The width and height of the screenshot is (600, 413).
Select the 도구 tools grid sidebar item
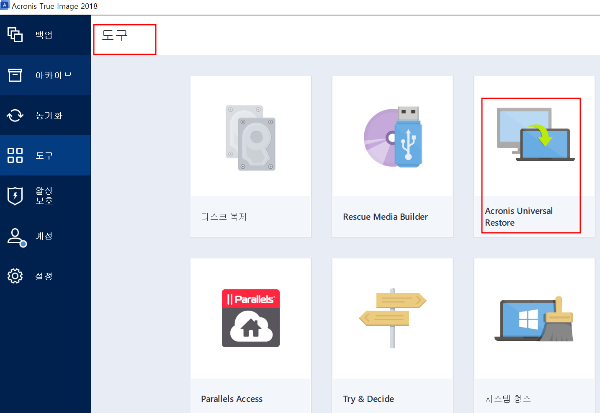[x=45, y=155]
